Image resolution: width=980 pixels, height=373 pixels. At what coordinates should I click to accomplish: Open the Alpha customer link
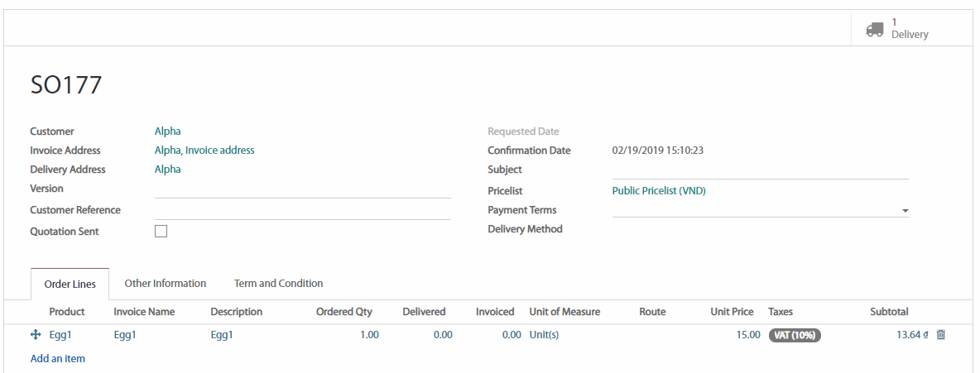[167, 132]
